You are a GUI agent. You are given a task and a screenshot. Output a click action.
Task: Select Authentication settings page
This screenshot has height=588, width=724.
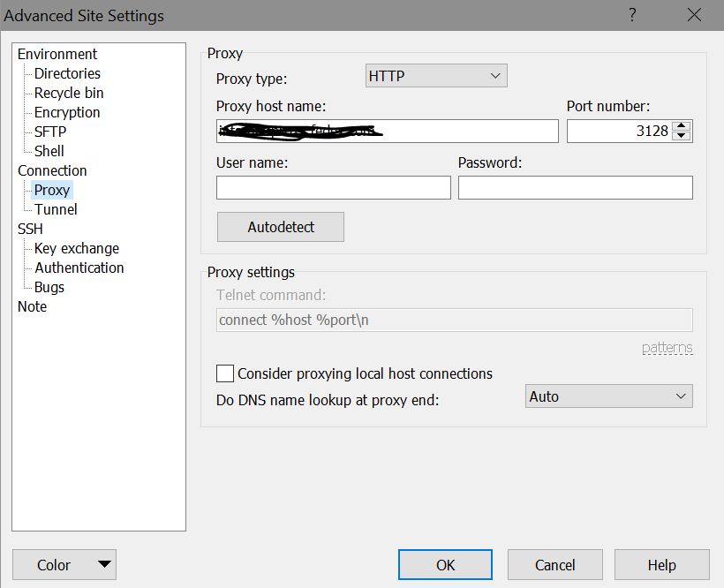click(79, 268)
